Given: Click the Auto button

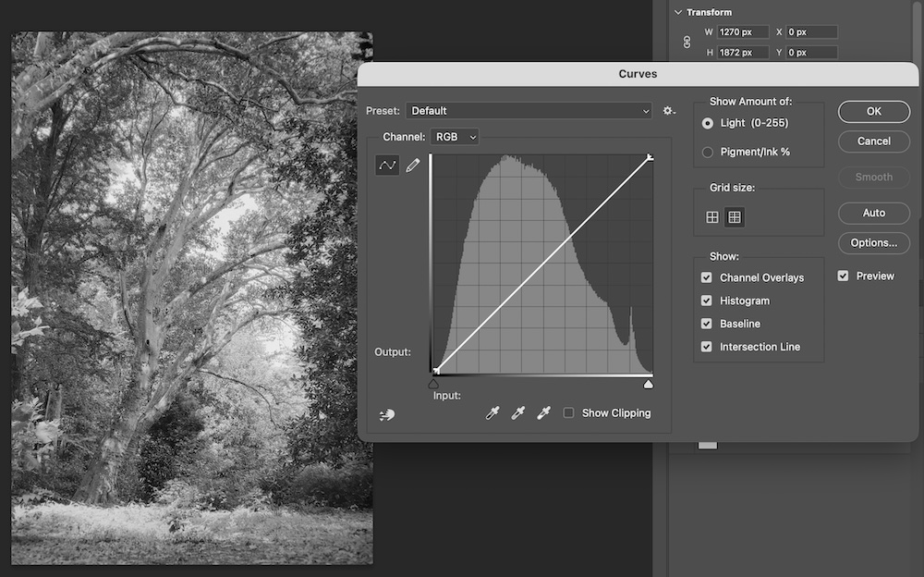Looking at the screenshot, I should (873, 213).
